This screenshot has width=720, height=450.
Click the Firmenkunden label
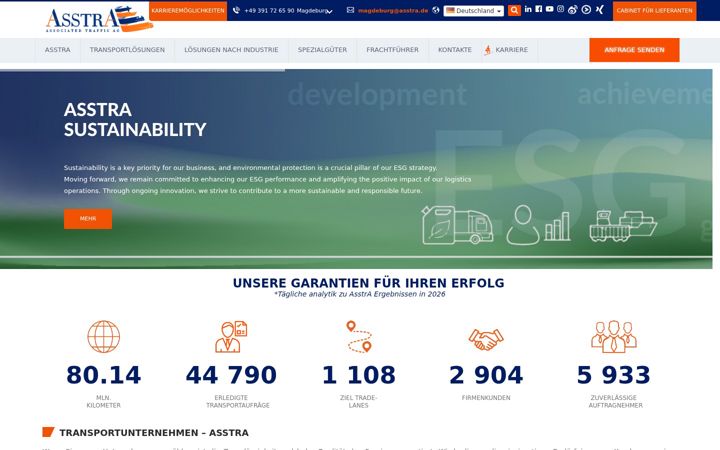pyautogui.click(x=486, y=398)
